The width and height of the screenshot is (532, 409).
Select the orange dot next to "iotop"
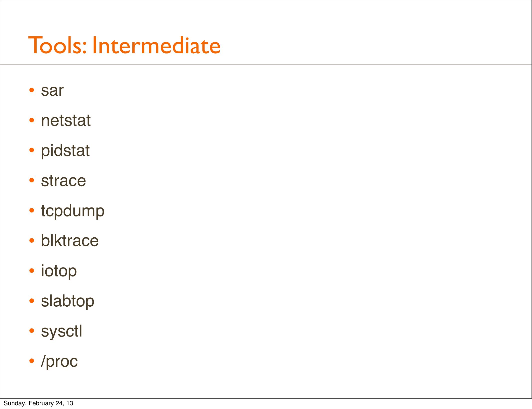pos(32,271)
